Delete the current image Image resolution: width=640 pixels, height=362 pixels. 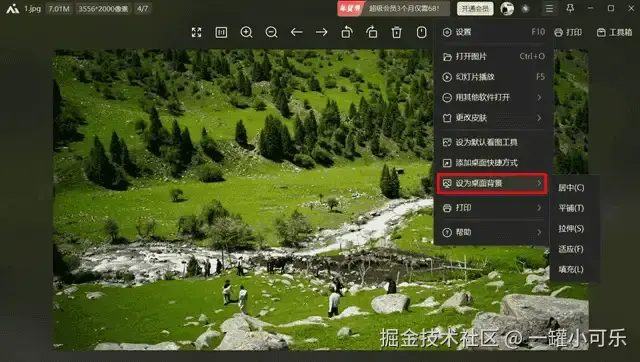[397, 32]
